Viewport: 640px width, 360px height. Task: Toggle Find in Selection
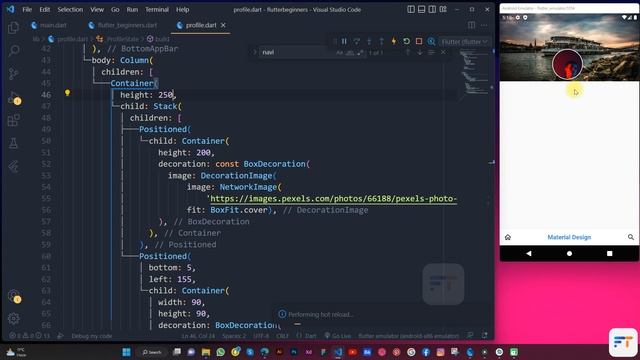coord(431,52)
